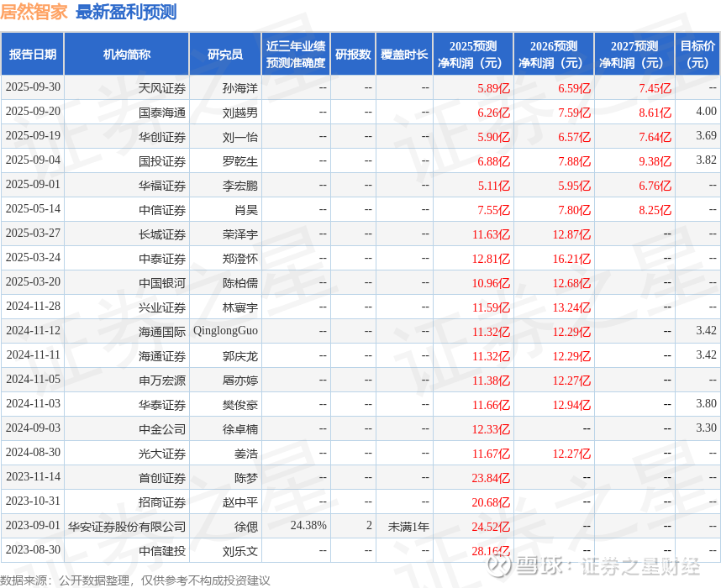Click institution 中信证券

click(x=162, y=210)
